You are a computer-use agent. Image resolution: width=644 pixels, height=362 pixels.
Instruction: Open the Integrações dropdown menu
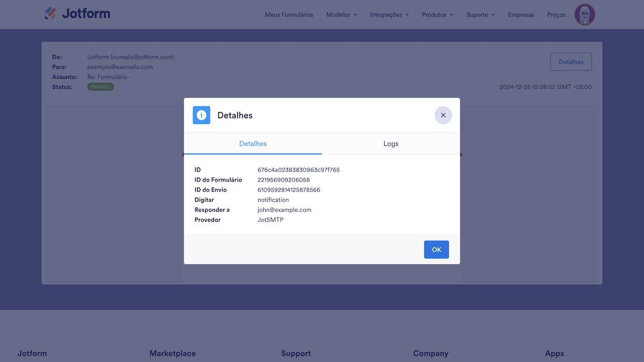click(389, 15)
